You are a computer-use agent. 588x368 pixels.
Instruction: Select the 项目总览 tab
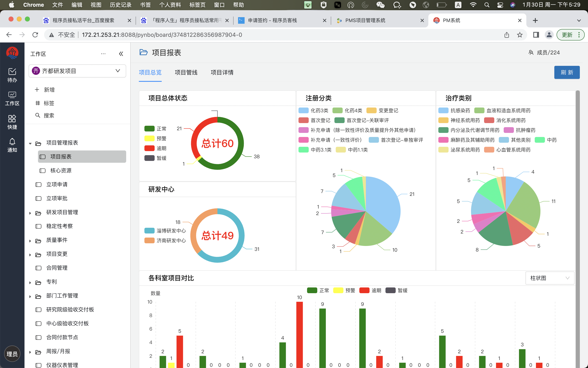click(x=150, y=72)
